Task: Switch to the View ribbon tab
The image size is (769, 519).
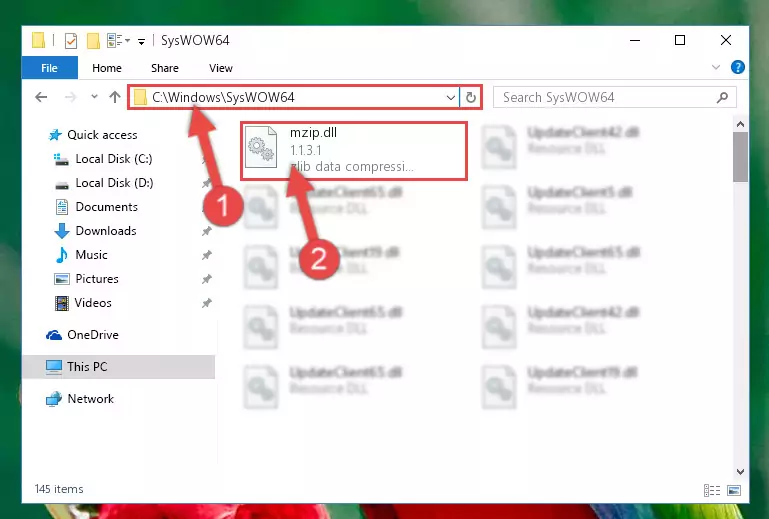Action: [221, 68]
